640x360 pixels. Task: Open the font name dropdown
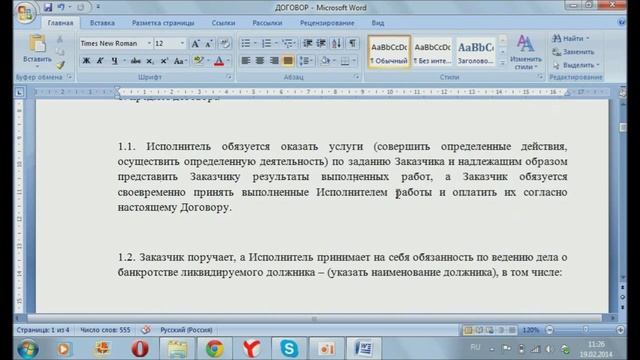pyautogui.click(x=149, y=43)
